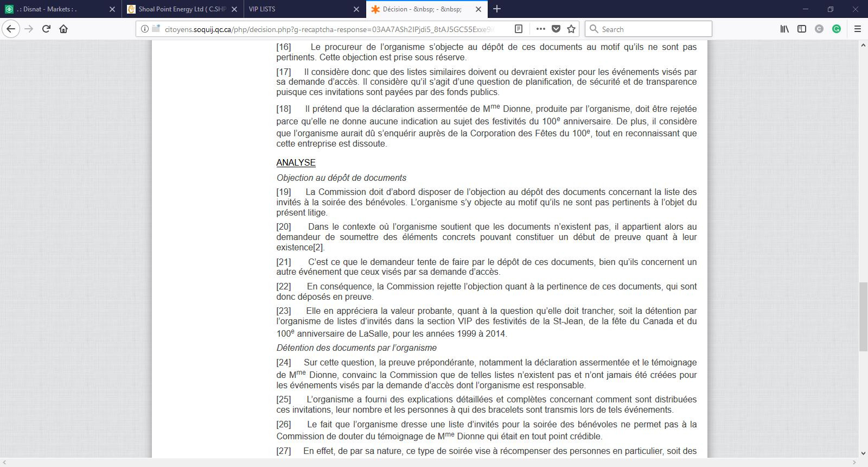The height and width of the screenshot is (467, 868).
Task: Close the Shoal Point Energy tab
Action: pos(234,9)
